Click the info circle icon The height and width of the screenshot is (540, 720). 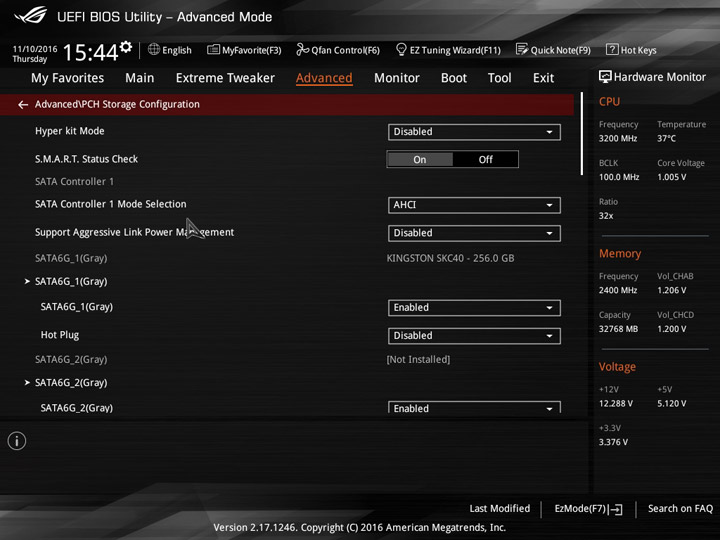tap(17, 441)
